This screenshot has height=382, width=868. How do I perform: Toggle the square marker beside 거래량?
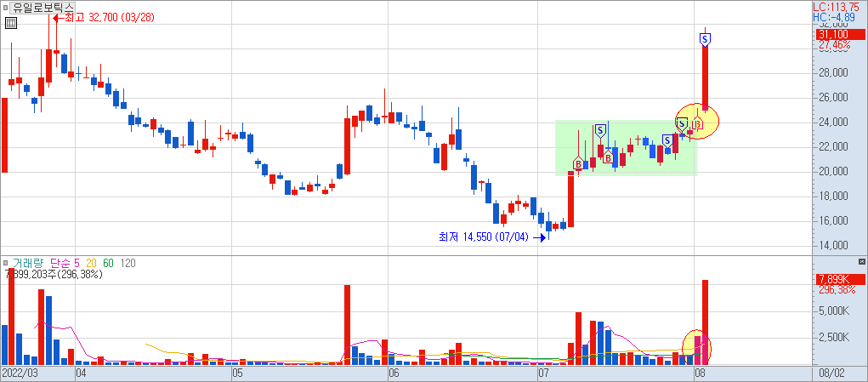5,264
